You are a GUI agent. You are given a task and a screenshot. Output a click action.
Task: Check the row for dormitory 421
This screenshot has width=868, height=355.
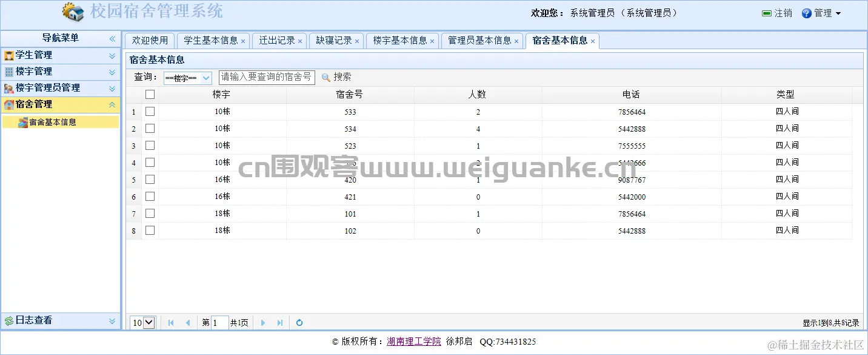(150, 196)
